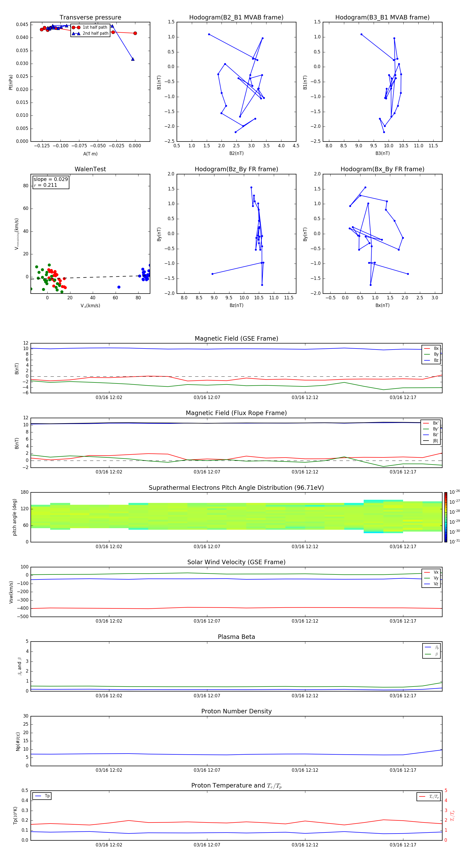Click the 'Hodogram(Bx_By FR frame)' title
The width and height of the screenshot is (473, 868).
382,169
